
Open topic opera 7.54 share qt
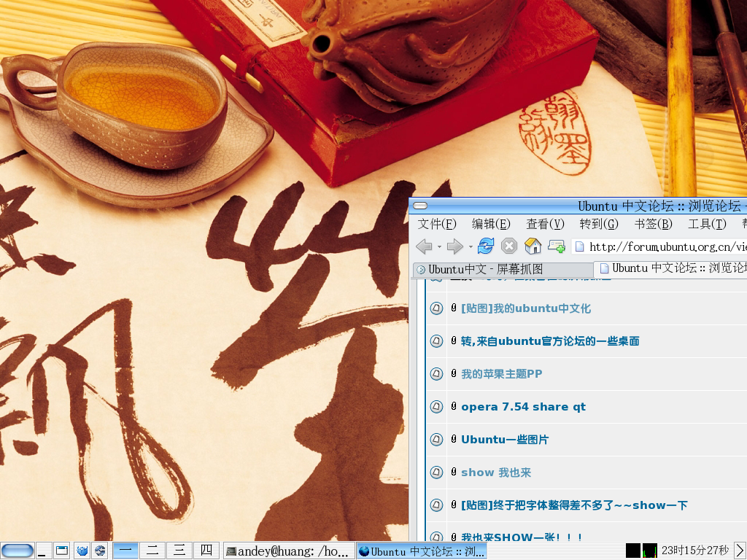[x=523, y=407]
